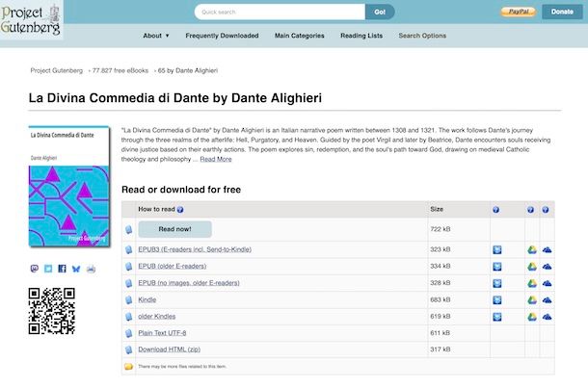The width and height of the screenshot is (588, 388).
Task: Send older Kindles file to OneDrive
Action: pos(547,317)
